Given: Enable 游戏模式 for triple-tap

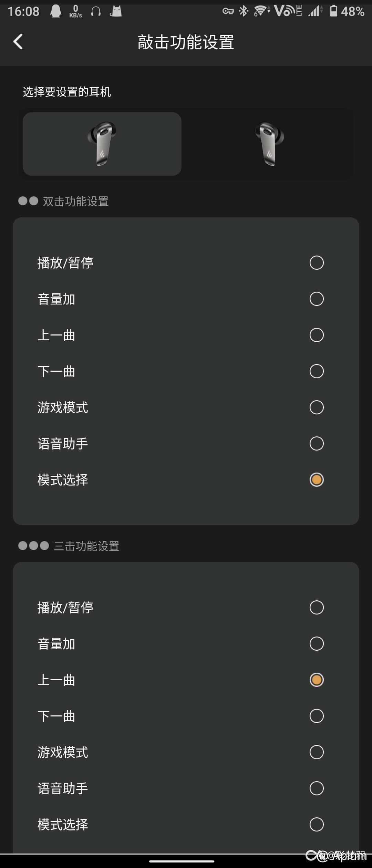Looking at the screenshot, I should coord(317,752).
